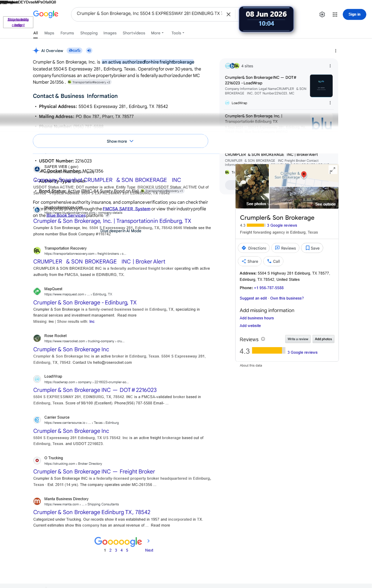This screenshot has width=375, height=588.
Task: Open three-dot menu for LoadWrap source
Action: tap(330, 103)
